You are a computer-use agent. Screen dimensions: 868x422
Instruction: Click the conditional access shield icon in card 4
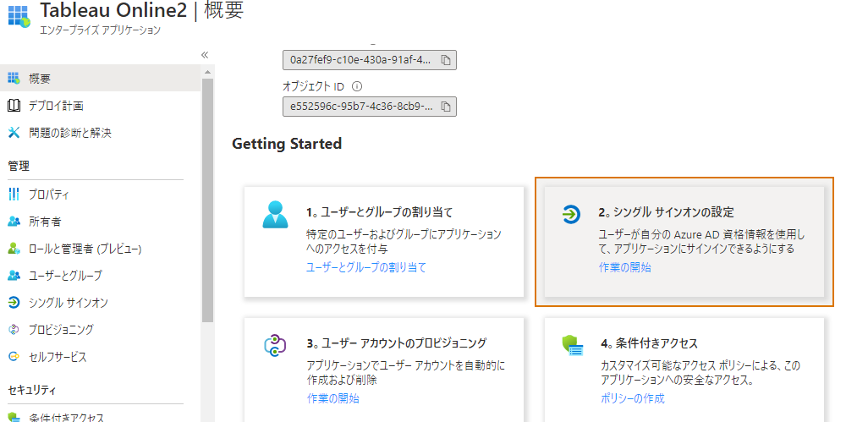tap(573, 345)
